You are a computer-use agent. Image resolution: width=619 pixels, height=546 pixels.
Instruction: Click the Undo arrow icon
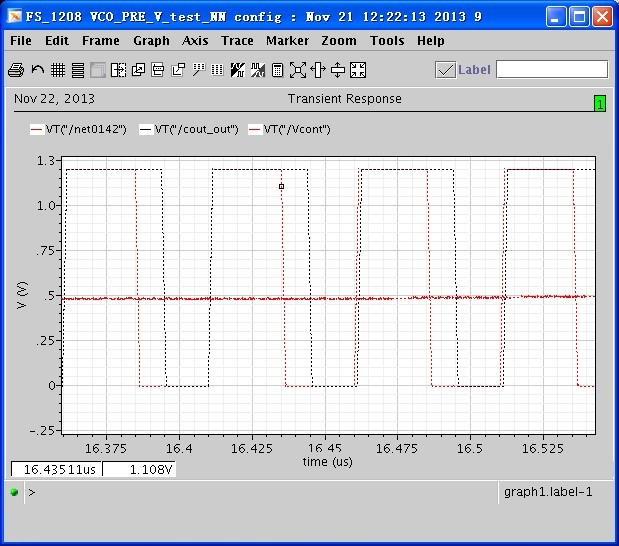click(37, 69)
